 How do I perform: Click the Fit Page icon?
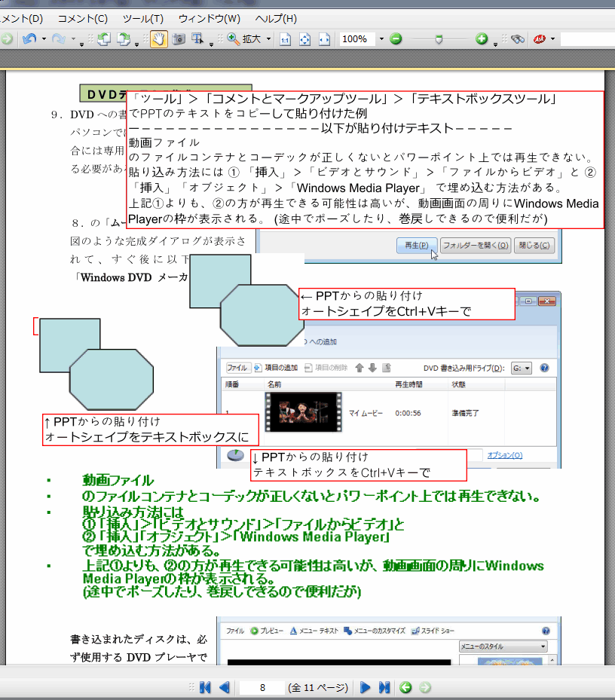305,39
